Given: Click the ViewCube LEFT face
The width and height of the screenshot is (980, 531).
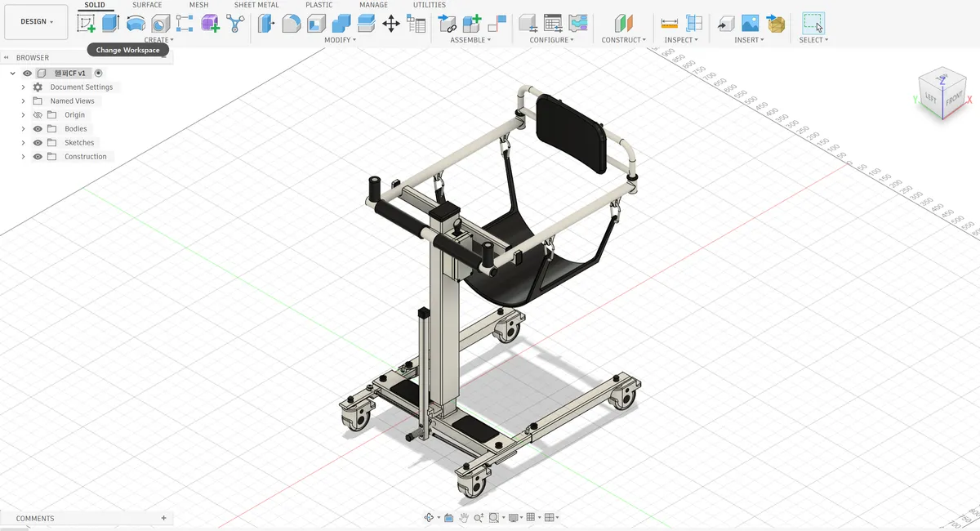Looking at the screenshot, I should [x=931, y=97].
